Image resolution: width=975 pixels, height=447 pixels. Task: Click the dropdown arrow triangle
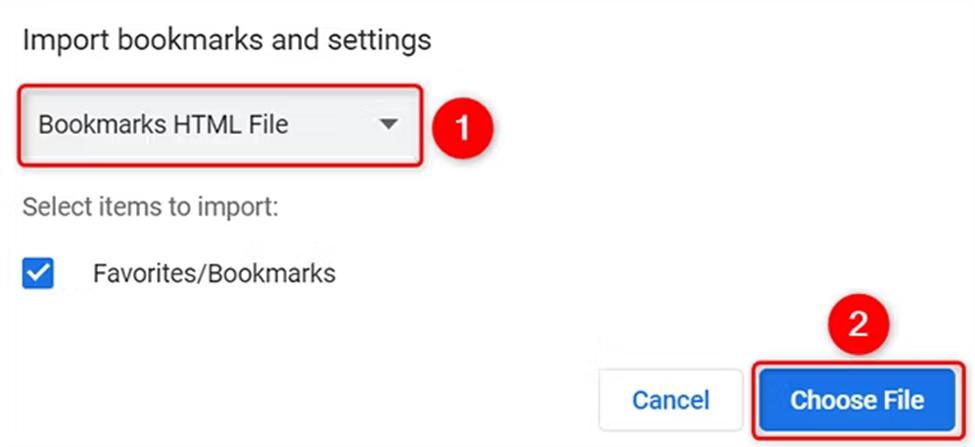[x=389, y=125]
